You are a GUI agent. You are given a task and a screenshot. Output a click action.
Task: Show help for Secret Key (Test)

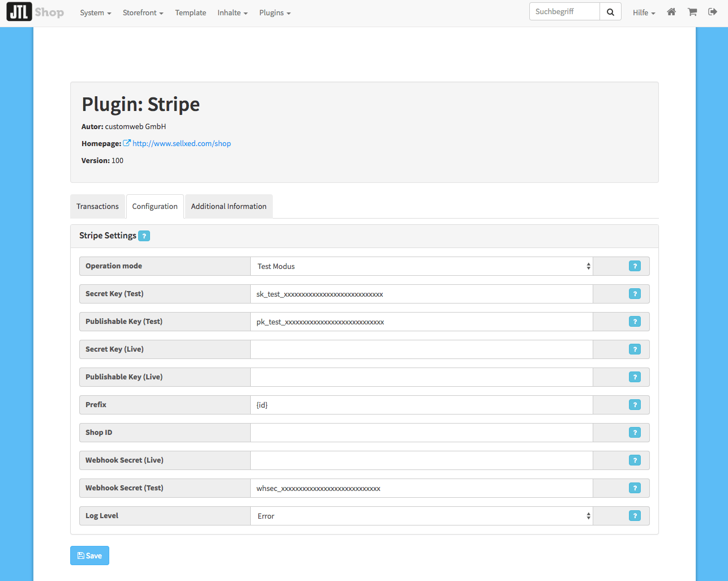[635, 294]
